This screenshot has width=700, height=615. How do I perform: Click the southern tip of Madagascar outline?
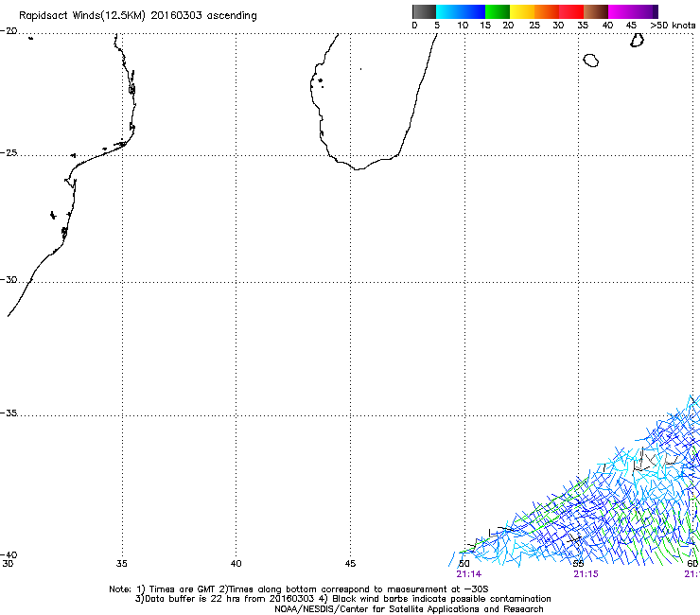click(358, 168)
